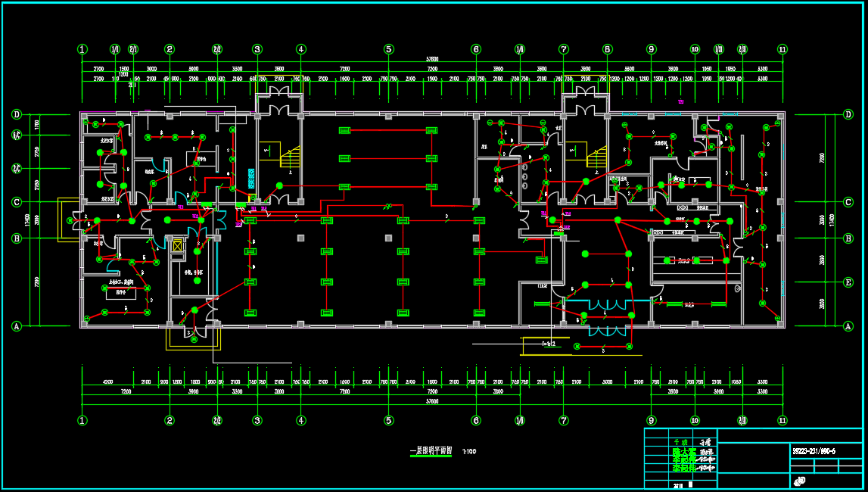This screenshot has width=868, height=492.
Task: Select axis bubble 1 in the bottom row
Action: (x=82, y=421)
